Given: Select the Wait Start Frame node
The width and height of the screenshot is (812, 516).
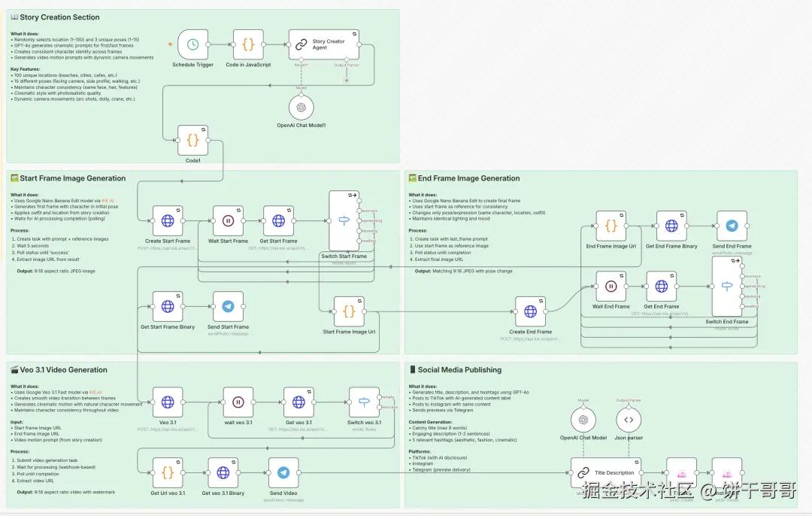Looking at the screenshot, I should [228, 220].
